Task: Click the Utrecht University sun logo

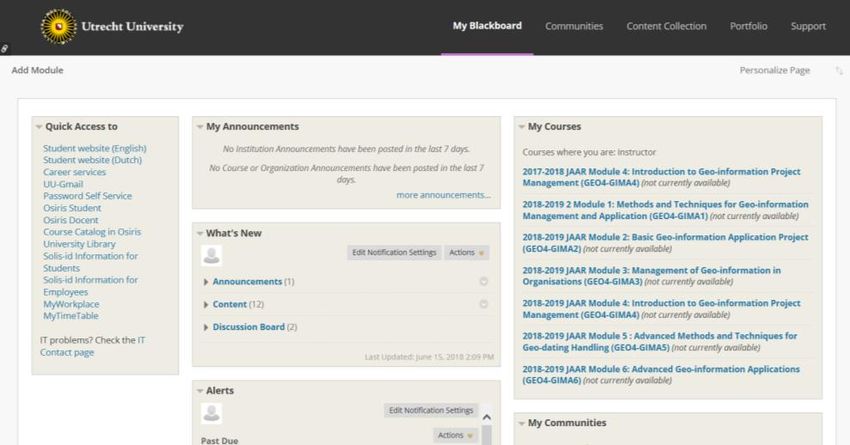Action: pos(59,27)
